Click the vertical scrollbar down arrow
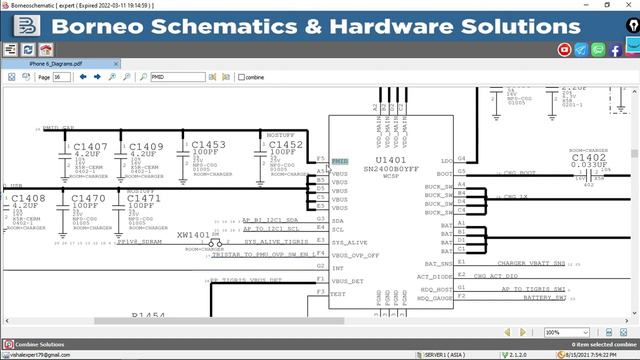This screenshot has height=360, width=640. coord(634,313)
